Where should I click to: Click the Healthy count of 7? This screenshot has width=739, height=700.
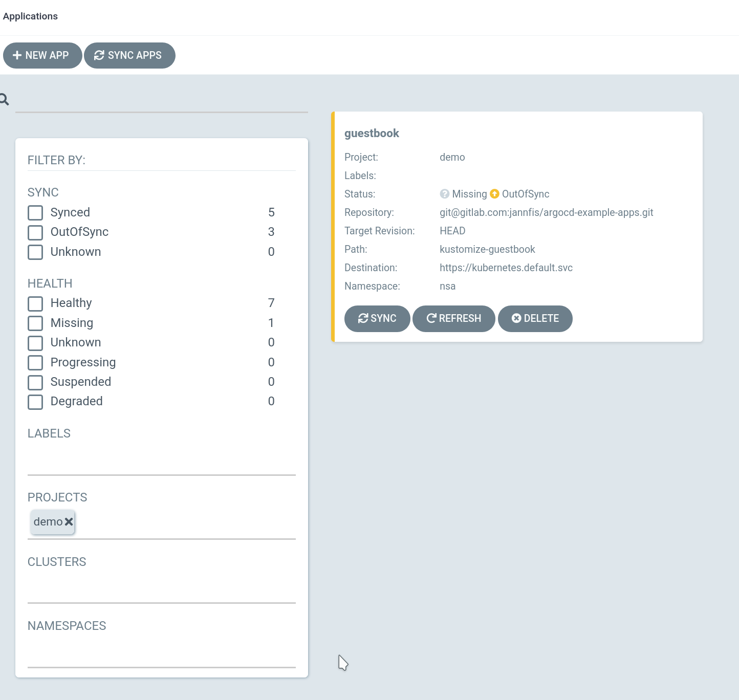click(271, 303)
